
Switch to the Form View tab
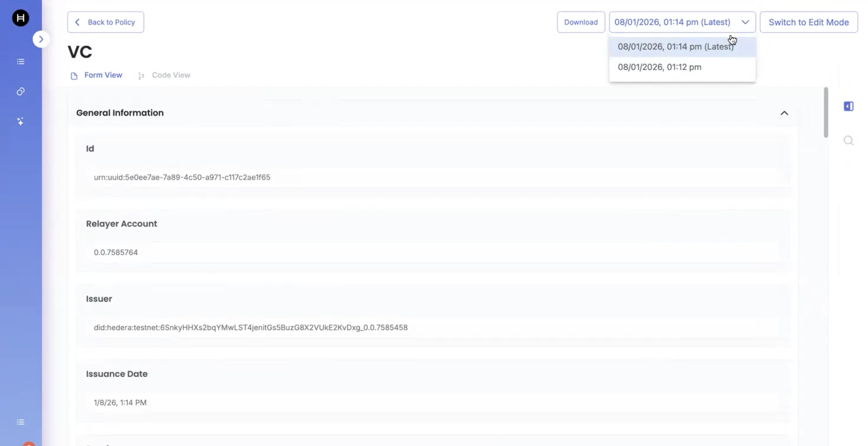click(103, 75)
